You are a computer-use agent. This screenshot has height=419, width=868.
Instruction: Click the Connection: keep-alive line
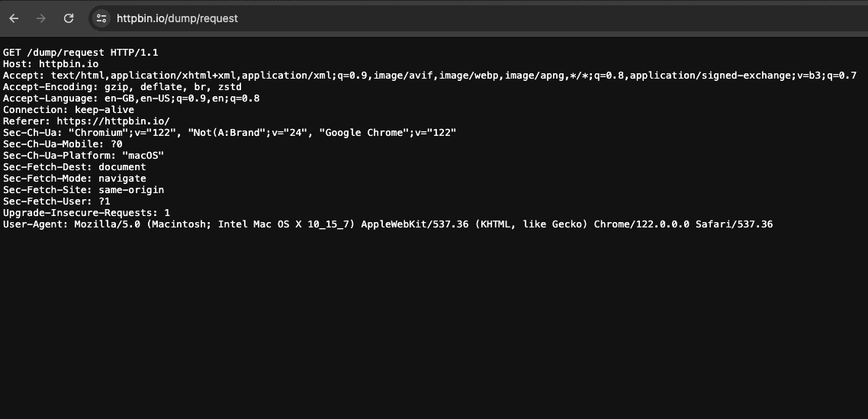pyautogui.click(x=69, y=110)
